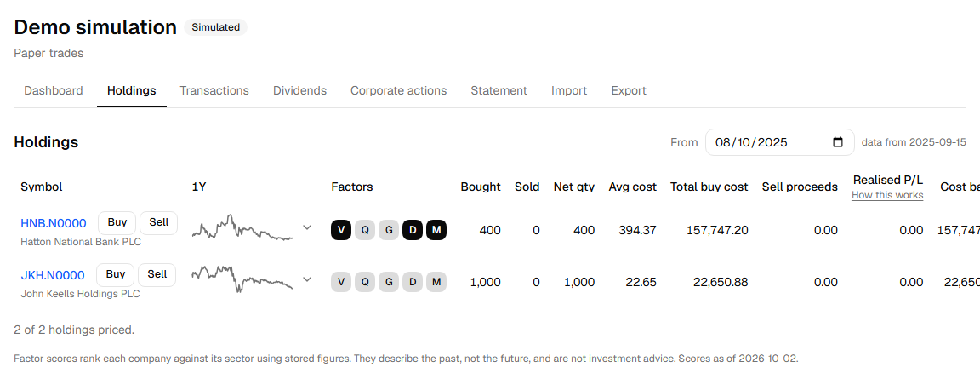The image size is (980, 379).
Task: Click the Net qty column header
Action: pyautogui.click(x=573, y=187)
